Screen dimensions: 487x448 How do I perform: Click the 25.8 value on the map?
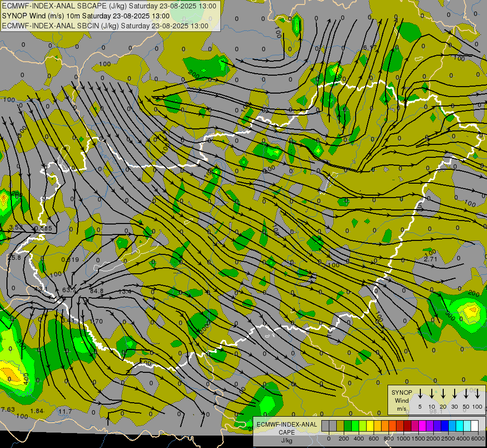(14, 258)
